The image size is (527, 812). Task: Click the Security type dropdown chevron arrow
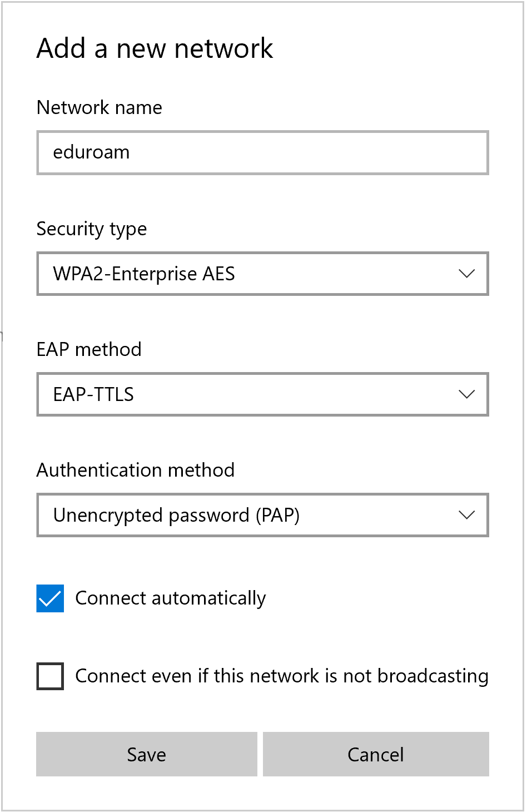[466, 274]
